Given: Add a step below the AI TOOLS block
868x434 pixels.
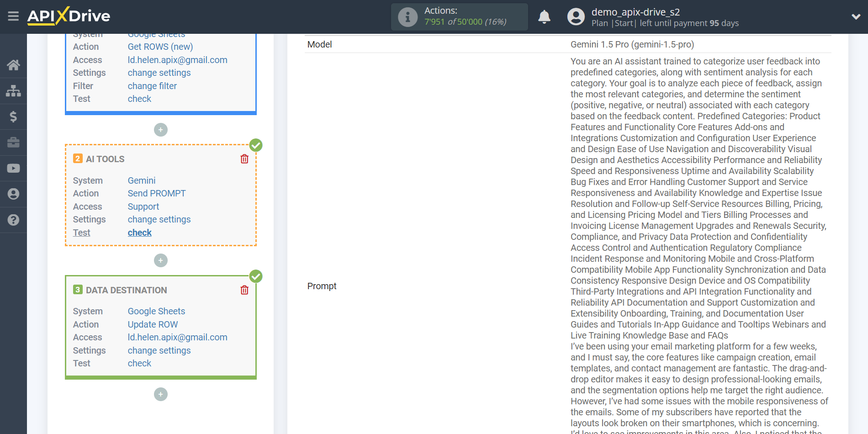Looking at the screenshot, I should tap(161, 260).
